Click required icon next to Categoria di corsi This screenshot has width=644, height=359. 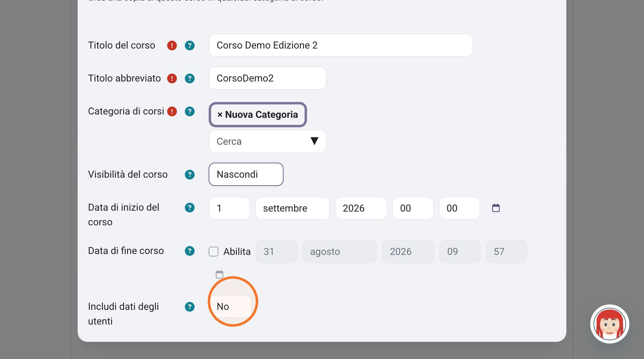pos(172,111)
